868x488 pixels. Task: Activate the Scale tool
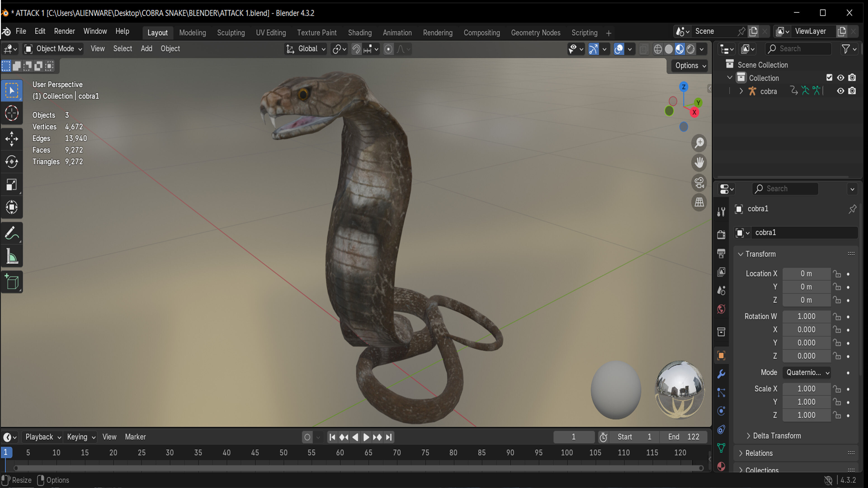(x=12, y=185)
